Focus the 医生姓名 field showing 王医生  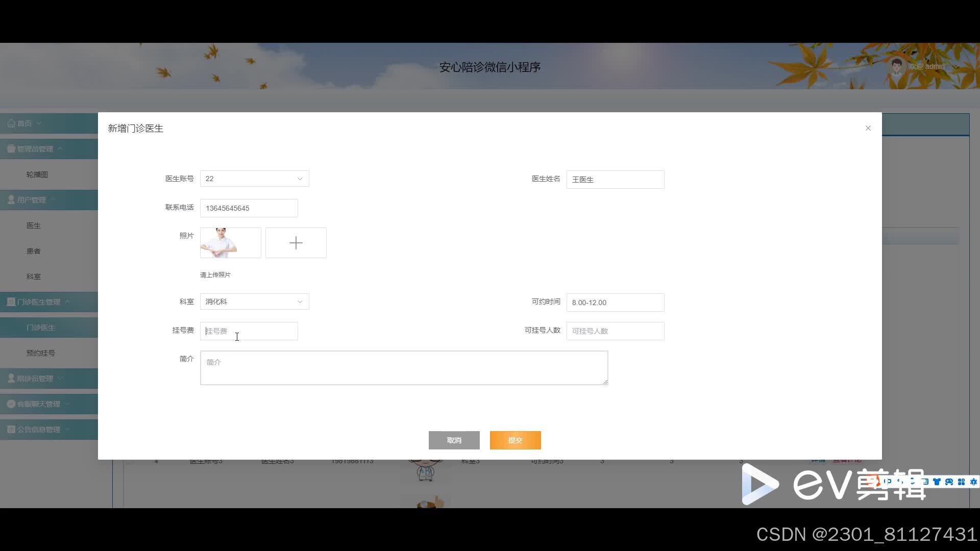[616, 180]
